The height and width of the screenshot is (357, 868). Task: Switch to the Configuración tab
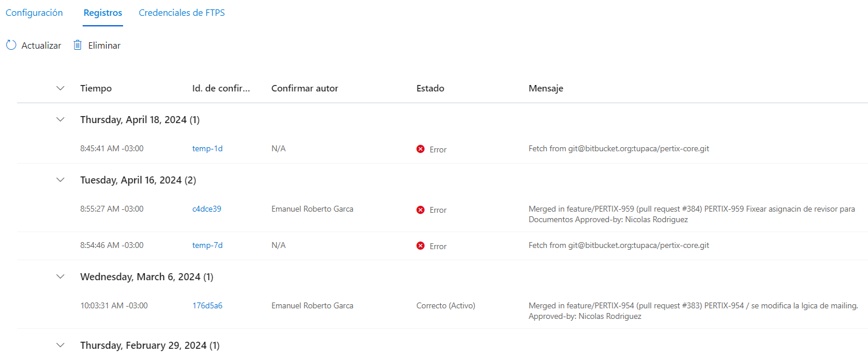[x=34, y=13]
